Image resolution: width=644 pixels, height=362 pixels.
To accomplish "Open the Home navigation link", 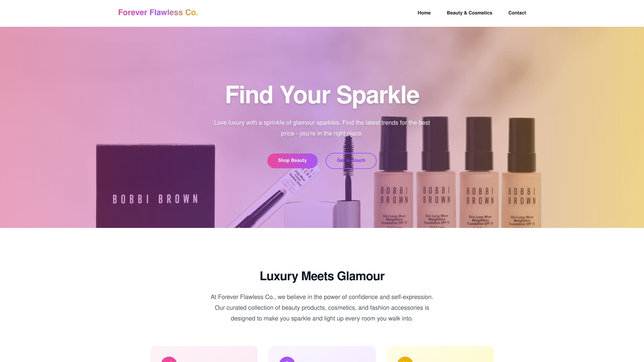I will coord(424,13).
